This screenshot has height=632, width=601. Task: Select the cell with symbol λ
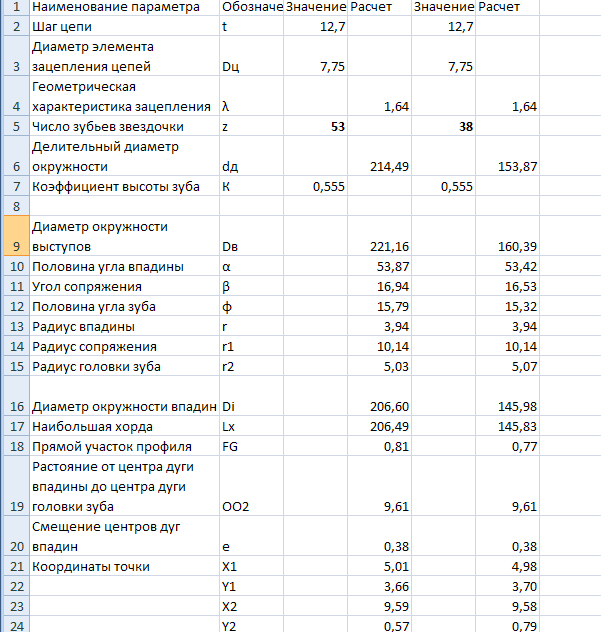(252, 106)
